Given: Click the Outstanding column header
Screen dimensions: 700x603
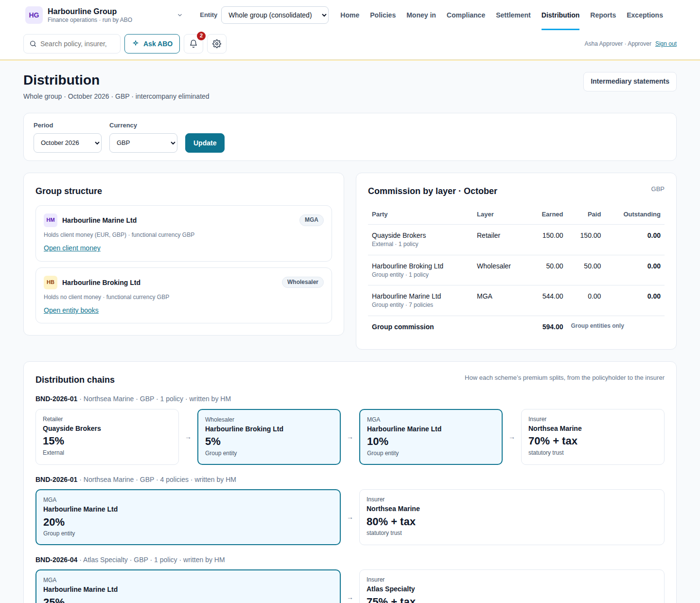Looking at the screenshot, I should click(x=642, y=214).
